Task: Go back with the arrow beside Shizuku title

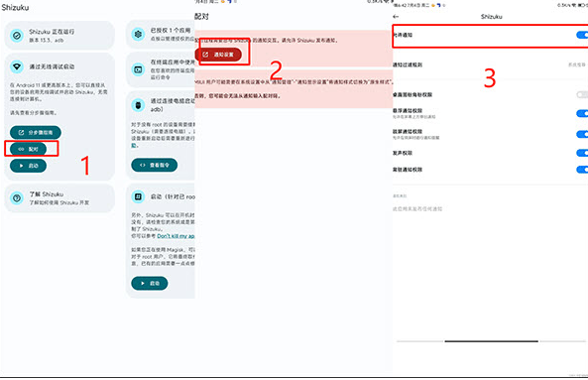Action: [396, 17]
